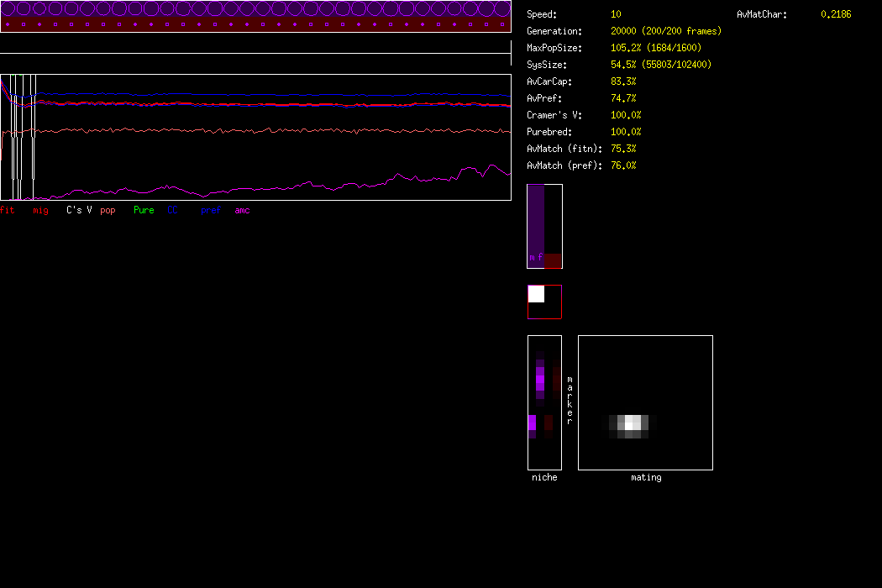This screenshot has width=882, height=588.
Task: Click the 'niche' panel label
Action: point(544,477)
